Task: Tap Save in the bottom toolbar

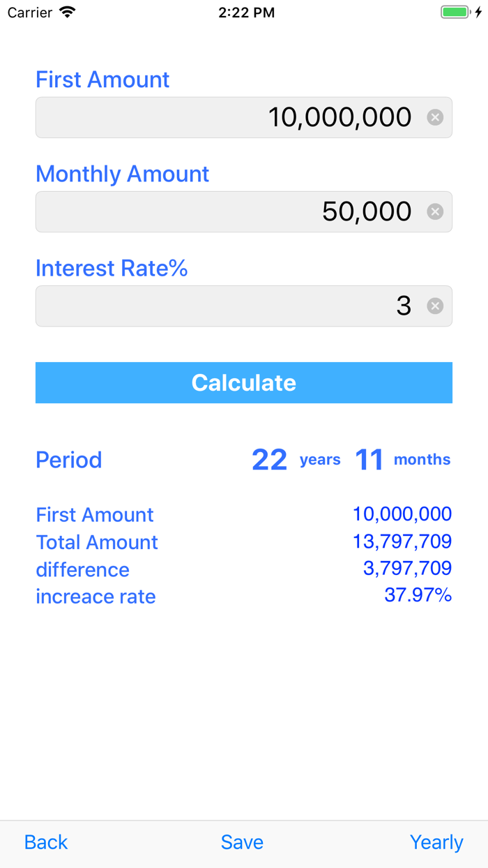Action: (x=242, y=842)
